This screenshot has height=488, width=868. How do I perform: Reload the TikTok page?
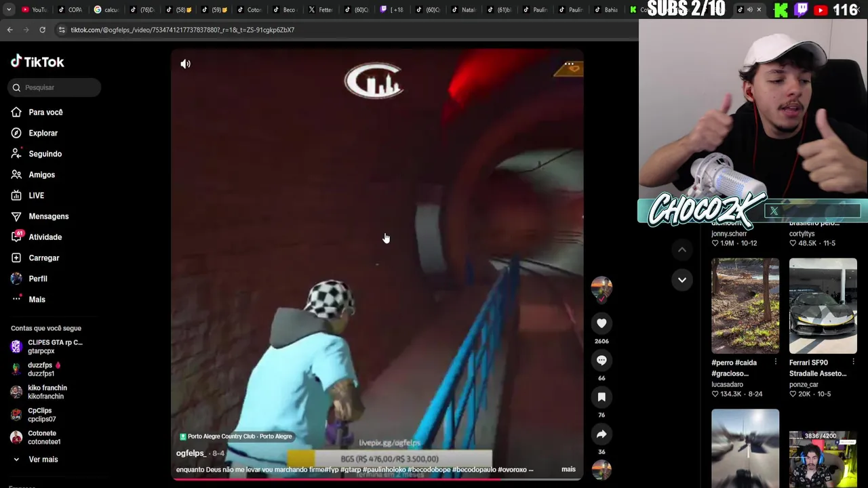tap(42, 30)
